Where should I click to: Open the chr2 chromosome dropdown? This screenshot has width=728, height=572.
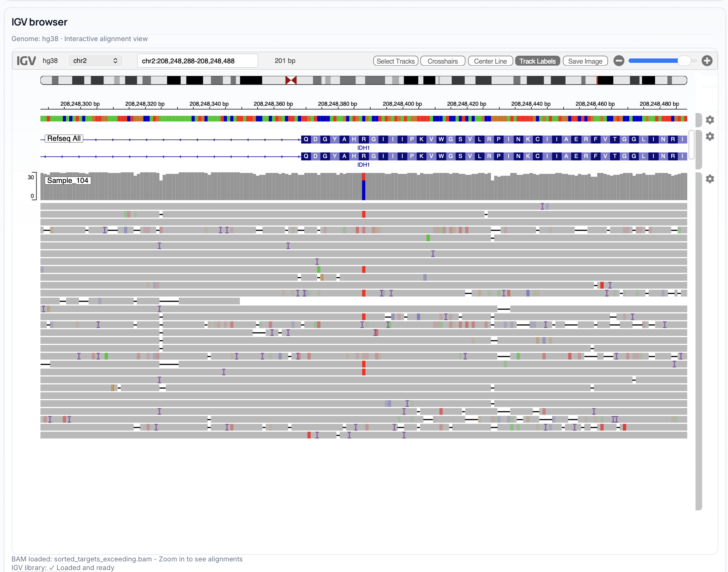(95, 61)
